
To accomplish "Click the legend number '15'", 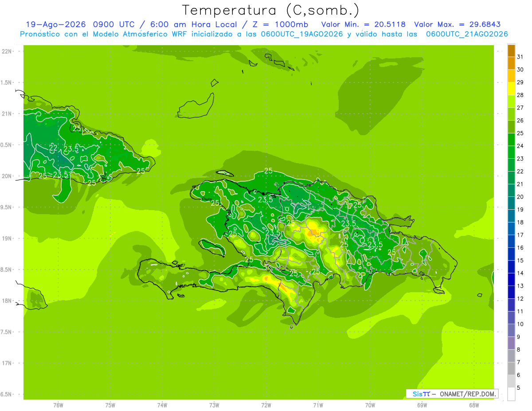I will 520,260.
